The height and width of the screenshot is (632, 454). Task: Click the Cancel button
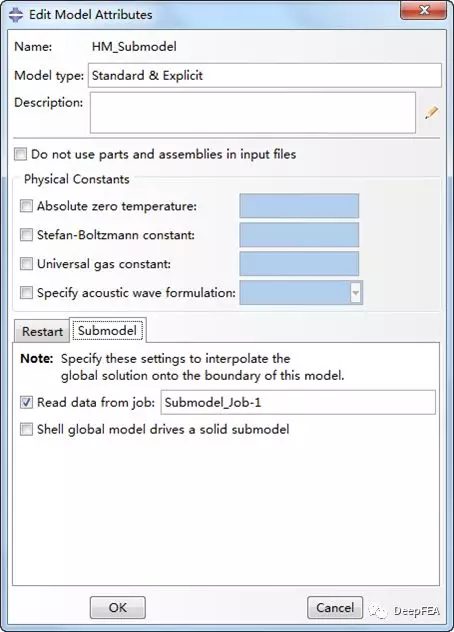(335, 607)
